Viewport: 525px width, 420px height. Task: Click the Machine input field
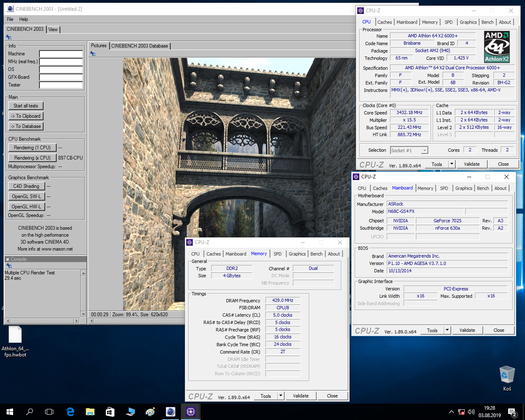(61, 54)
